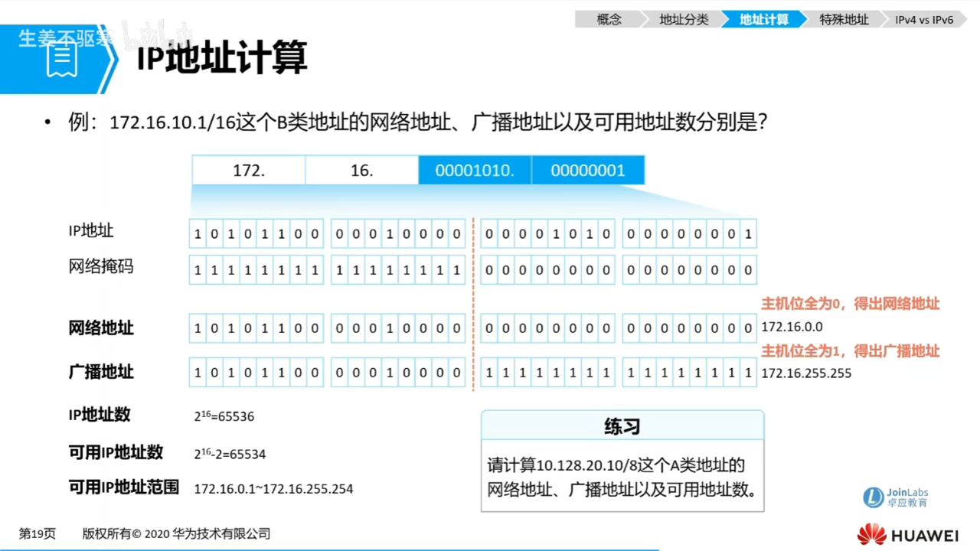Click the JoinLabs 卓应教育 logo
The width and height of the screenshot is (980, 551).
pyautogui.click(x=896, y=497)
